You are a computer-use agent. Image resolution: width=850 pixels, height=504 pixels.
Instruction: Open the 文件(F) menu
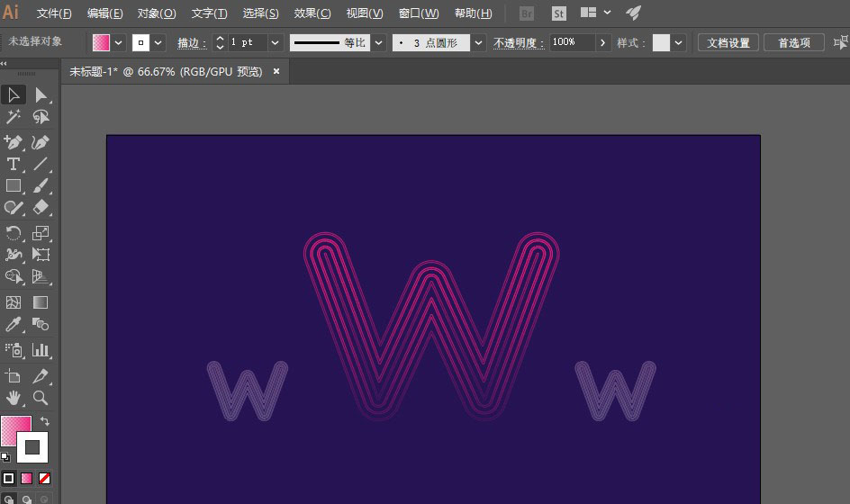[54, 13]
